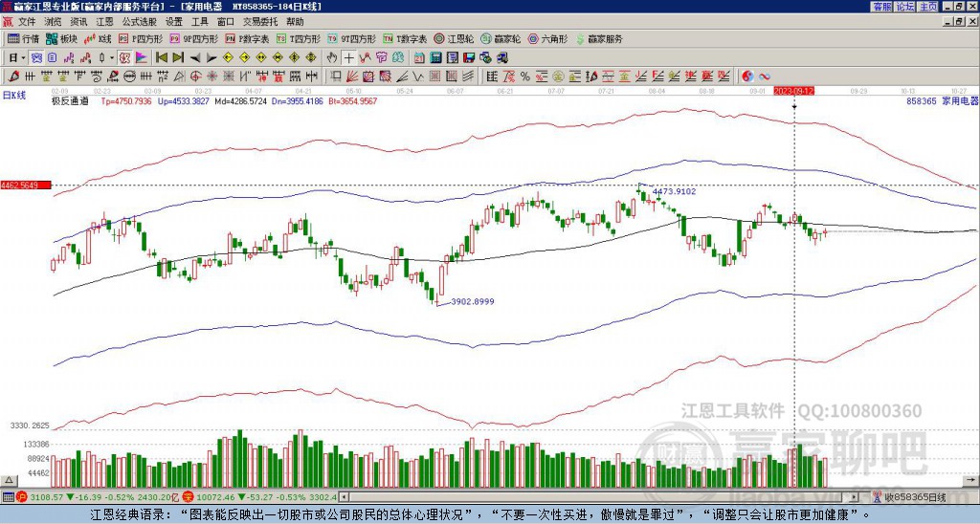Click the 4473.9102 high price label
This screenshot has width=980, height=524.
pyautogui.click(x=674, y=191)
